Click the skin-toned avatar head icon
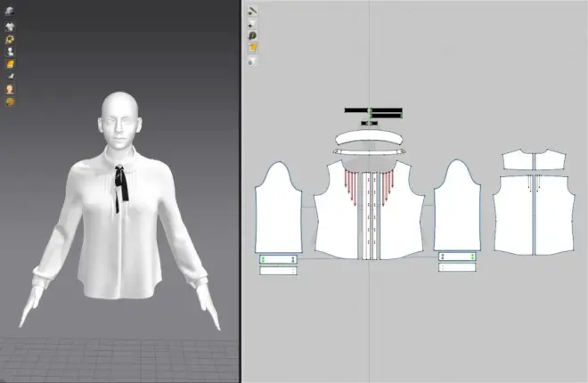The height and width of the screenshot is (383, 588). click(x=10, y=89)
